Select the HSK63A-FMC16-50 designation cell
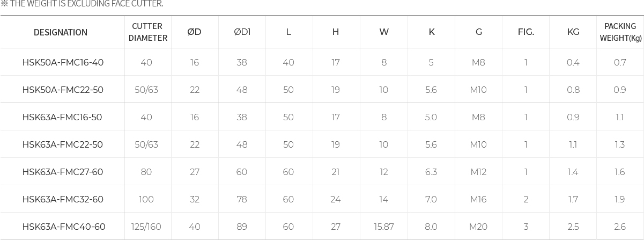 [x=62, y=118]
